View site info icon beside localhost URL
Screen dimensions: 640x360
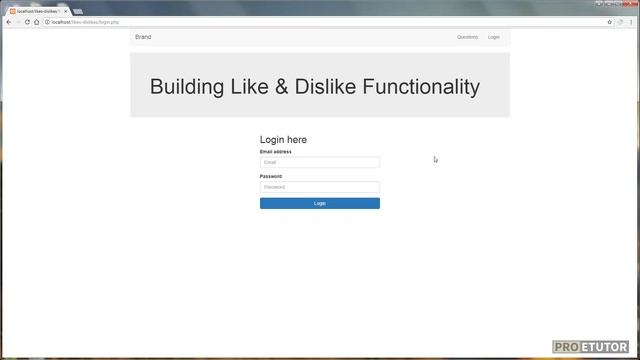coord(47,22)
